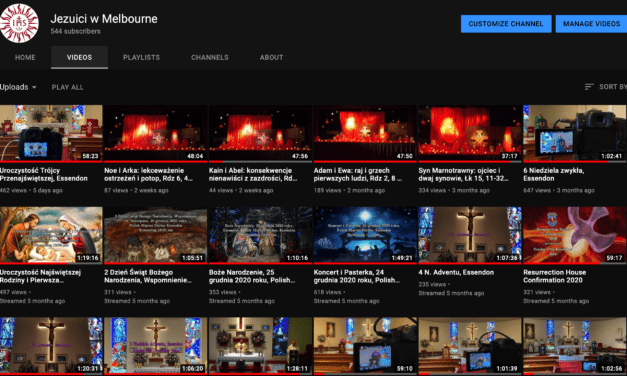Click the 647 views 3 months ago text
This screenshot has width=627, height=376.
[x=559, y=190]
